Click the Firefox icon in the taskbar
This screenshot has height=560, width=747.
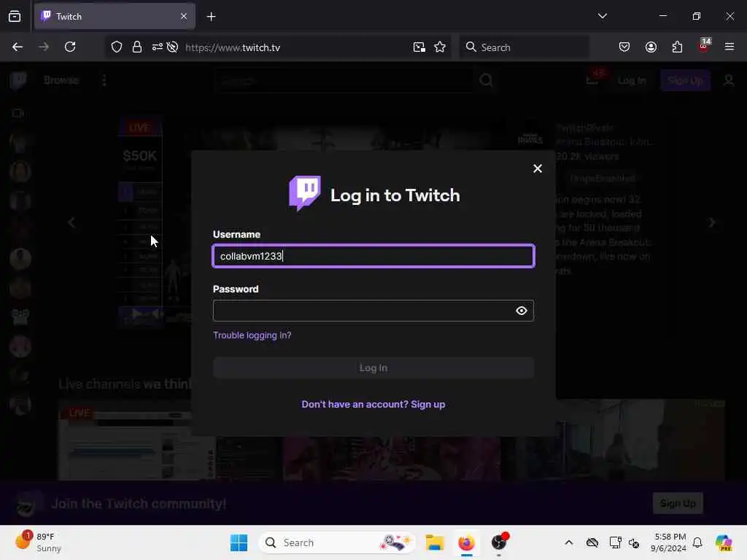[x=466, y=542]
